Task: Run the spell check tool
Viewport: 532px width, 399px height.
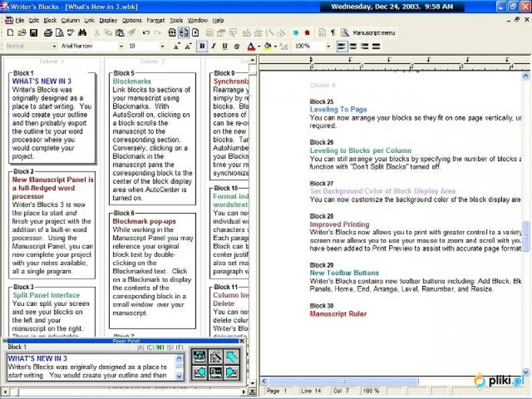Action: click(x=70, y=33)
